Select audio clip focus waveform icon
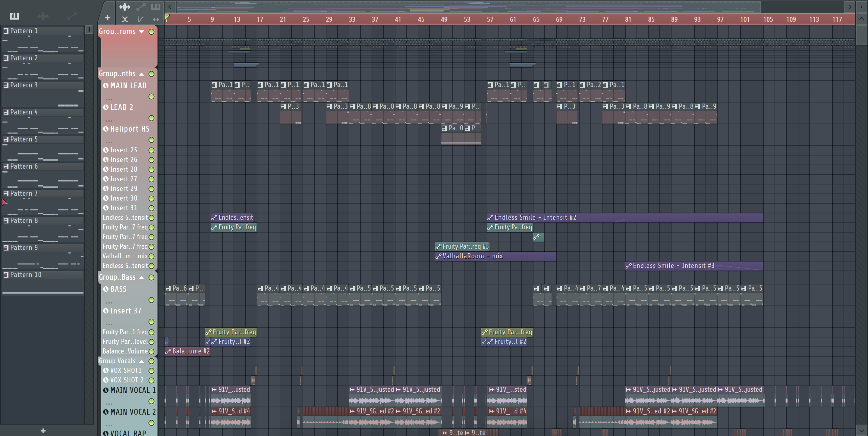 [x=125, y=7]
